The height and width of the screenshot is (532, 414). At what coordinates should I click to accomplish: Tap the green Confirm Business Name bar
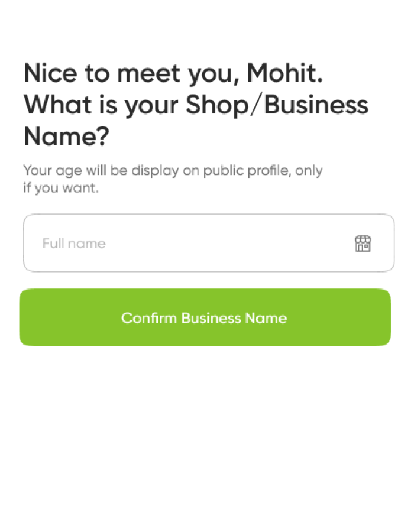(204, 317)
